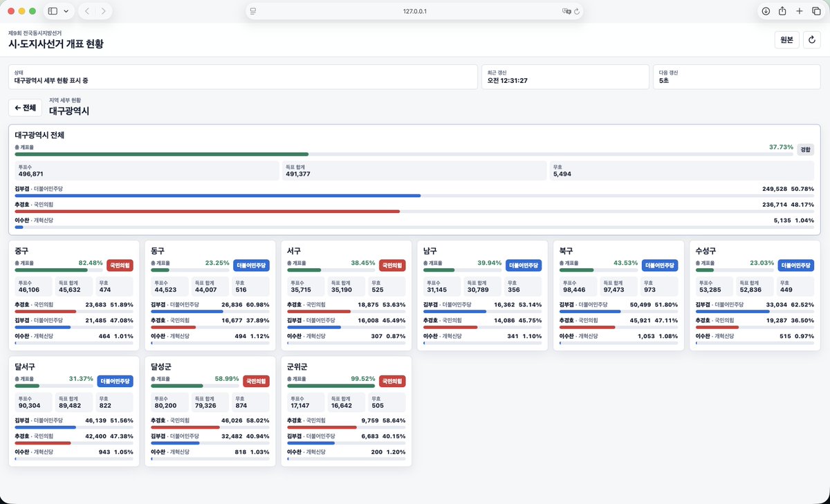Select the 북구 card title
Image resolution: width=830 pixels, height=504 pixels.
pyautogui.click(x=566, y=250)
